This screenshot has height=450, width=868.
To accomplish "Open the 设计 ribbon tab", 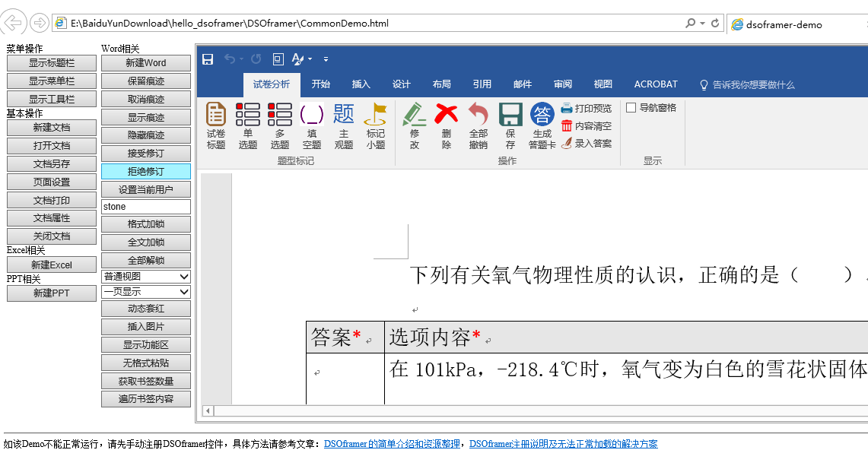I will click(x=402, y=84).
